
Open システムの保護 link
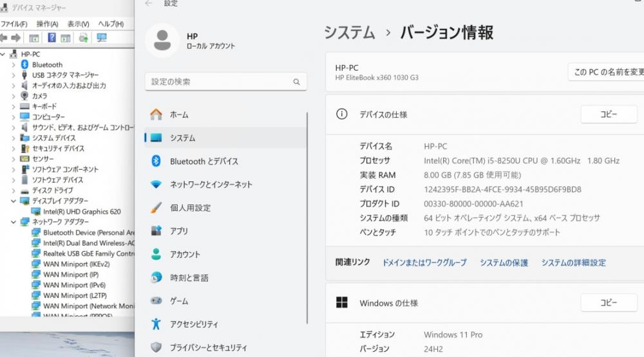tap(504, 262)
